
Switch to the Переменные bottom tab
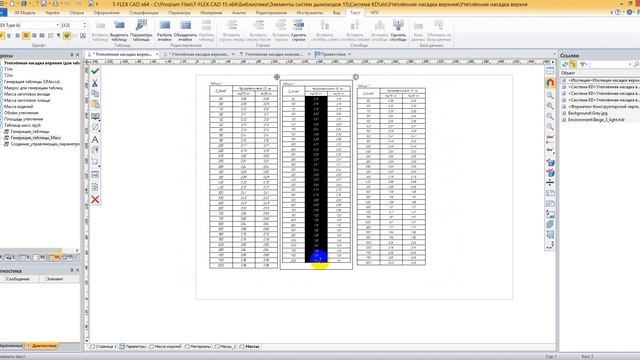[11, 346]
